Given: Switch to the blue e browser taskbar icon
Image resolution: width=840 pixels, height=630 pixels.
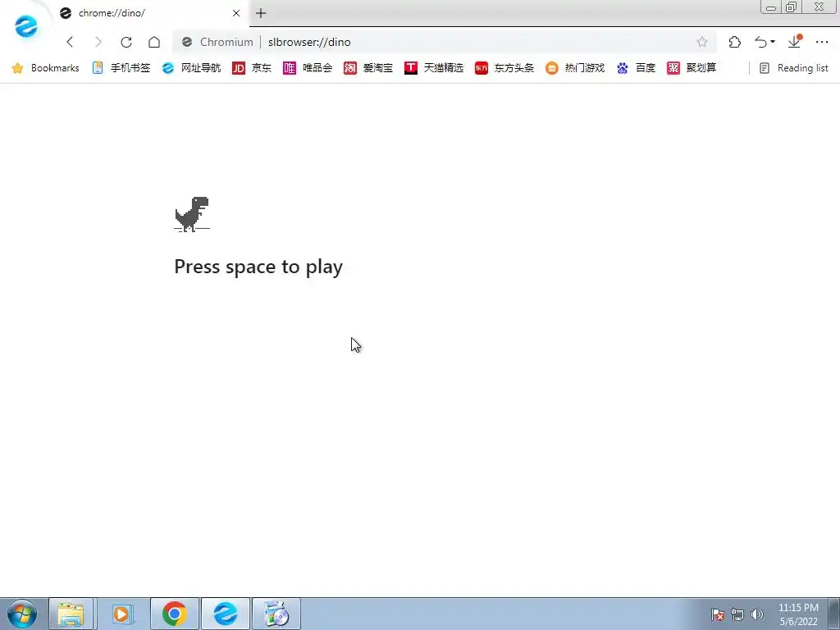Looking at the screenshot, I should 226,614.
